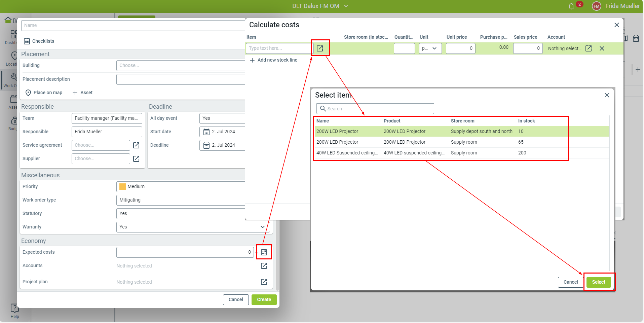The image size is (644, 323).
Task: Open the notifications bell
Action: (571, 6)
